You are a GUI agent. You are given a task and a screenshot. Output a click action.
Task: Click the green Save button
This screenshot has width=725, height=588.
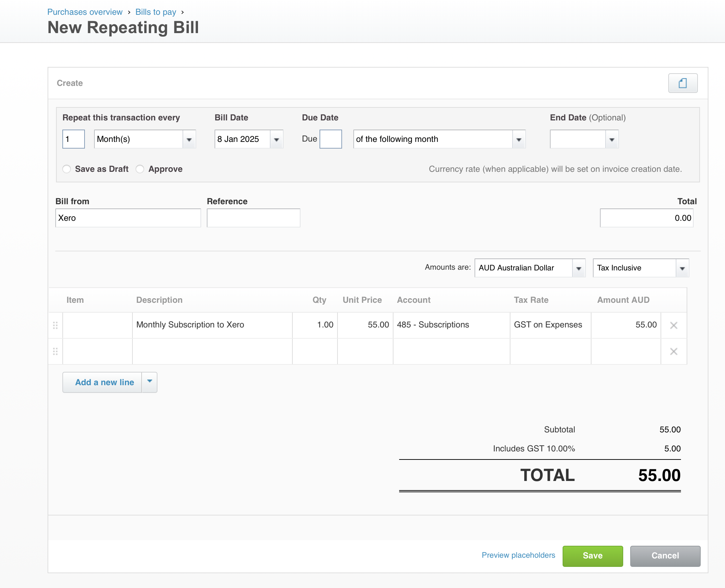pyautogui.click(x=593, y=556)
